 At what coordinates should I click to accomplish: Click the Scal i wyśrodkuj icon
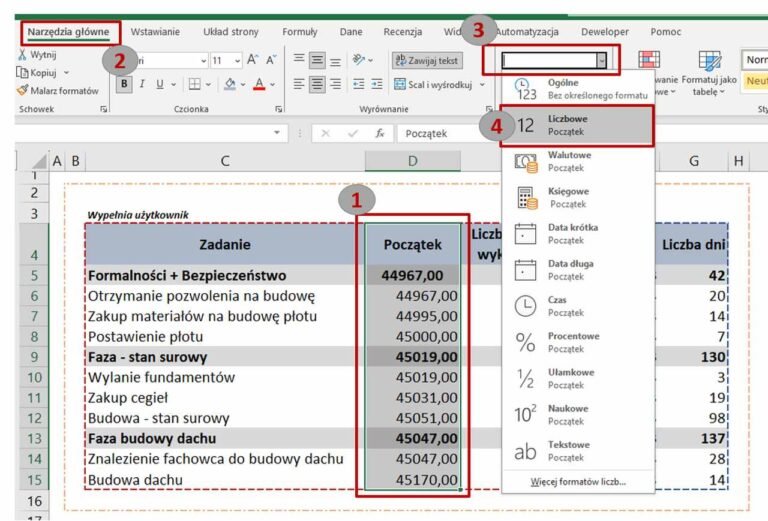[401, 85]
